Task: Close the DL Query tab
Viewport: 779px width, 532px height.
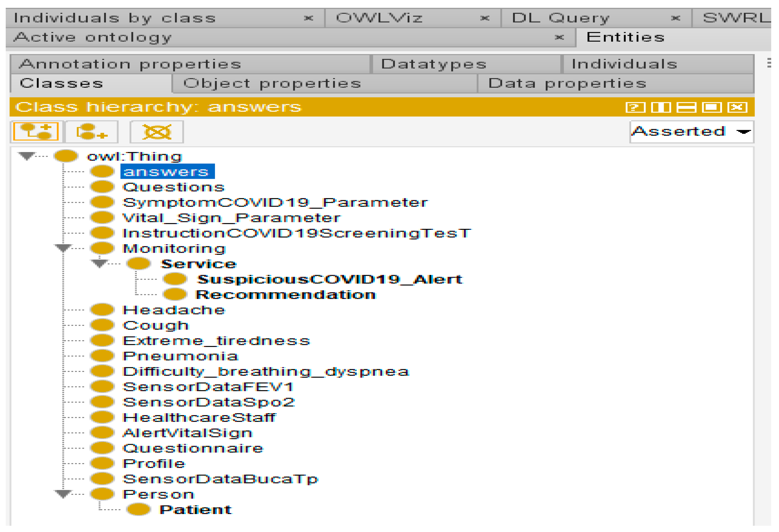Action: [x=676, y=18]
